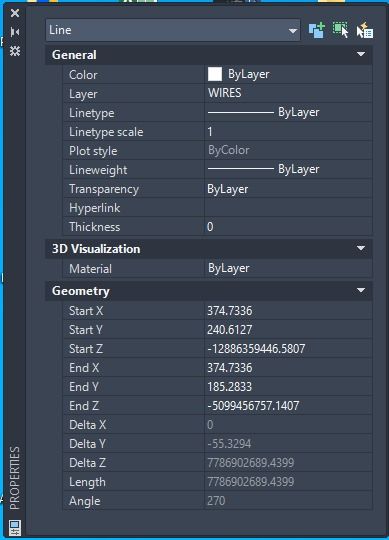Click the Layer property label
This screenshot has height=540, width=389.
pos(83,94)
